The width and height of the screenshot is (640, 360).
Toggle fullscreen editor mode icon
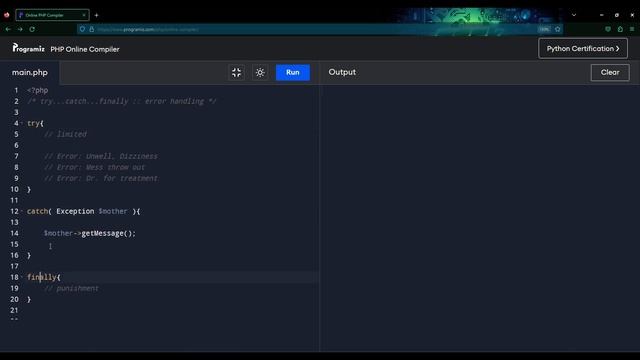(x=236, y=73)
